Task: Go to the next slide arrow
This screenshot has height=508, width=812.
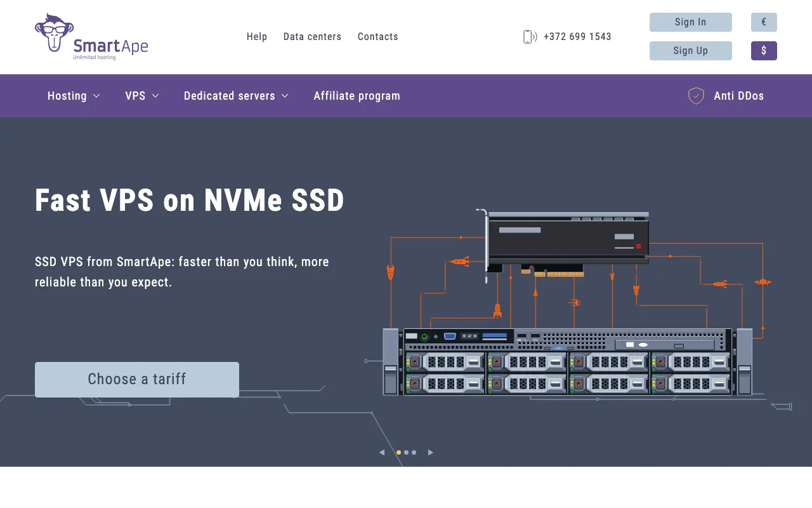Action: tap(431, 452)
